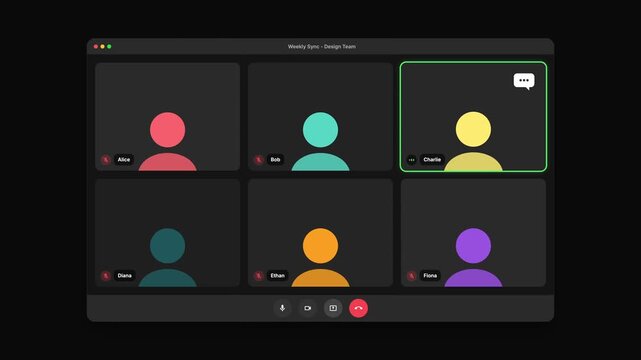
Task: Start screen sharing with the share screen button
Action: pyautogui.click(x=333, y=308)
